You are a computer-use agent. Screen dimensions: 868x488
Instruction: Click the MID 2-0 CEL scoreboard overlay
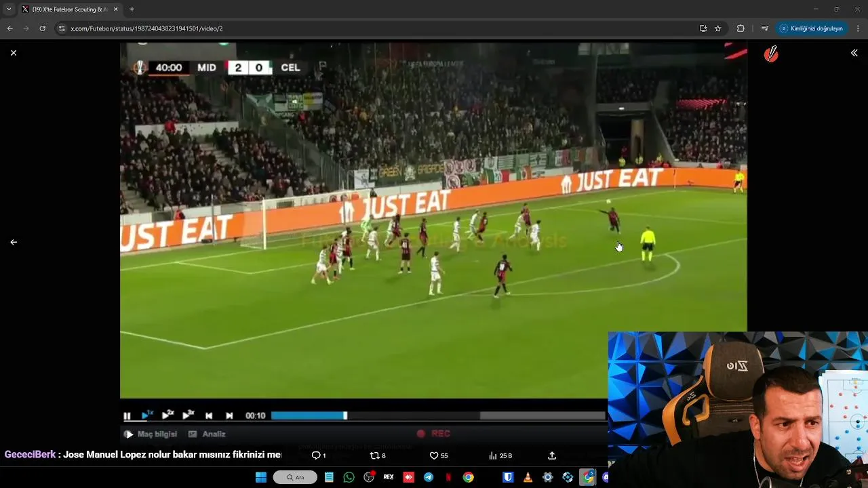(x=218, y=67)
